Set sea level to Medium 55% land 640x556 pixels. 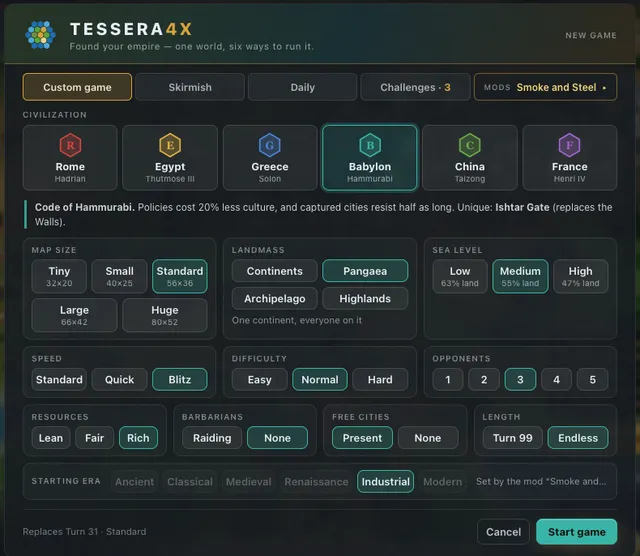520,276
